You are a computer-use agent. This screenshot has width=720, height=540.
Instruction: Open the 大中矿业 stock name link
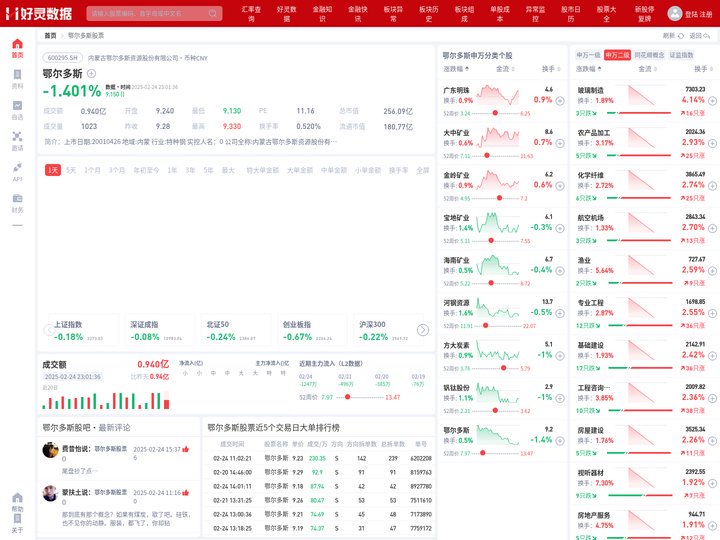point(456,133)
